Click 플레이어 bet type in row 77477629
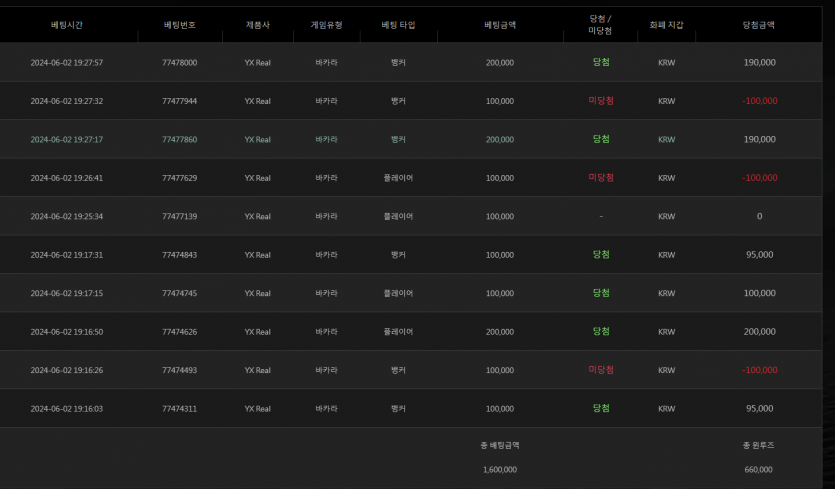Image resolution: width=835 pixels, height=489 pixels. click(398, 178)
